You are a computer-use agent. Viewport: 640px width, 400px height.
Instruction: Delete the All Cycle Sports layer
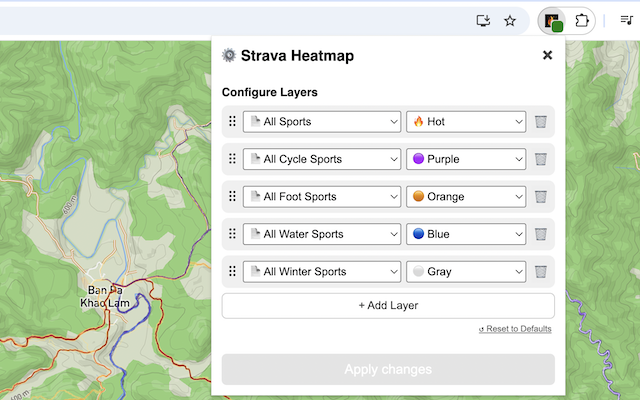click(541, 159)
